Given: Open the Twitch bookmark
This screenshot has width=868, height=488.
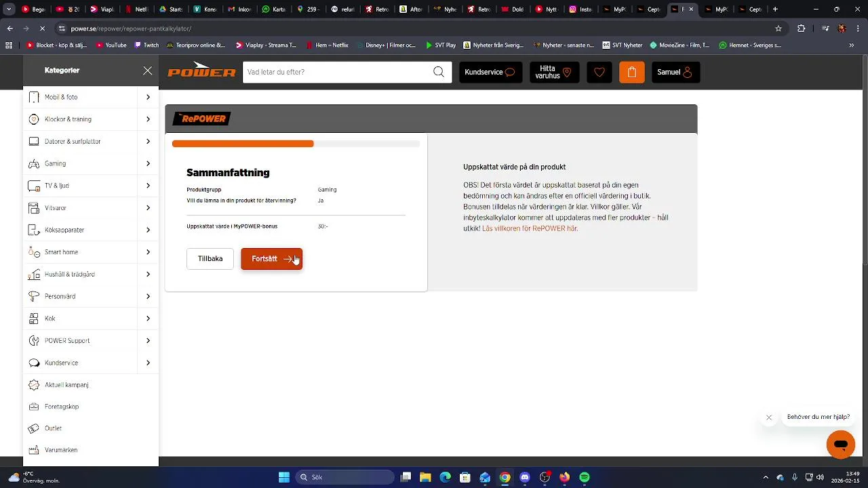Looking at the screenshot, I should 146,45.
